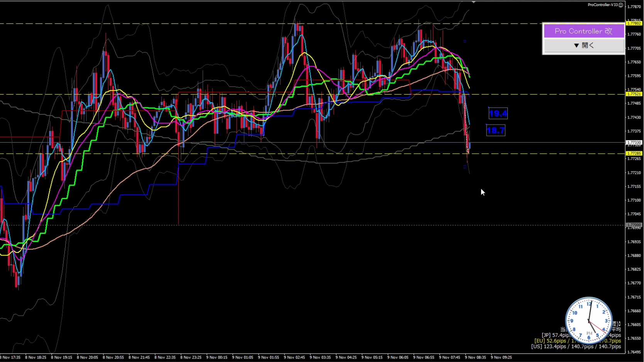This screenshot has width=644, height=362.
Task: Click the yellow 1.77802 price tag
Action: tap(634, 24)
